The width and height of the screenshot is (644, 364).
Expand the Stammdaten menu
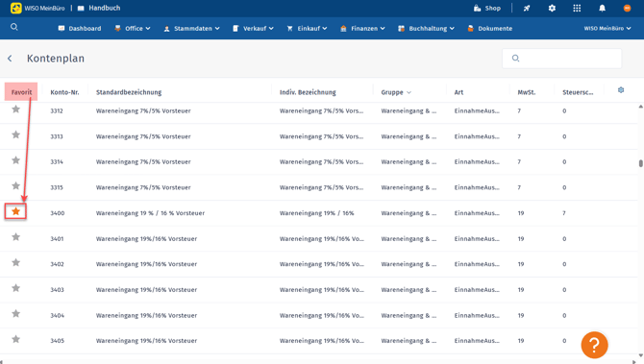(x=192, y=28)
